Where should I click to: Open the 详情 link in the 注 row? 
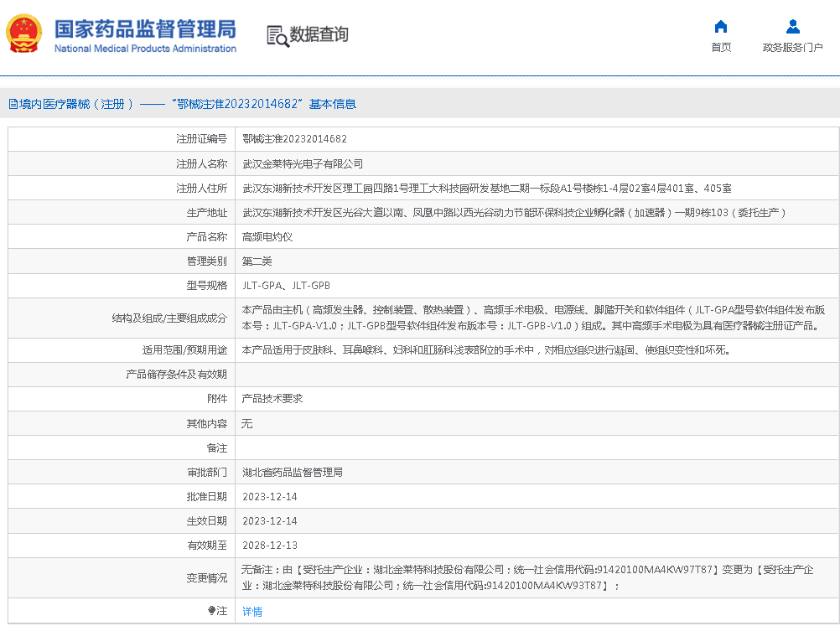click(252, 612)
